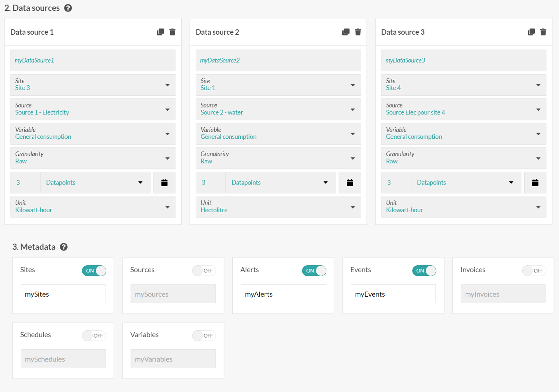Open Datapoints dropdown in Data source 3

[x=466, y=182]
